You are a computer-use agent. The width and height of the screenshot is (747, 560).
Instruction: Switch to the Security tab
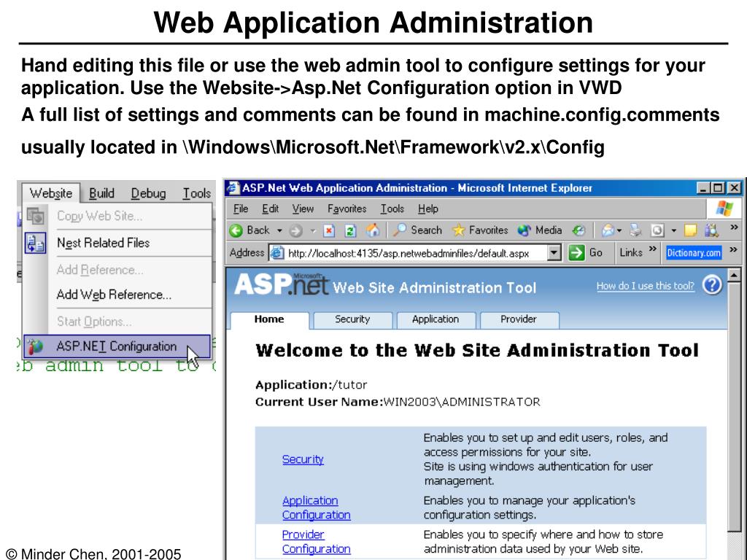[352, 319]
